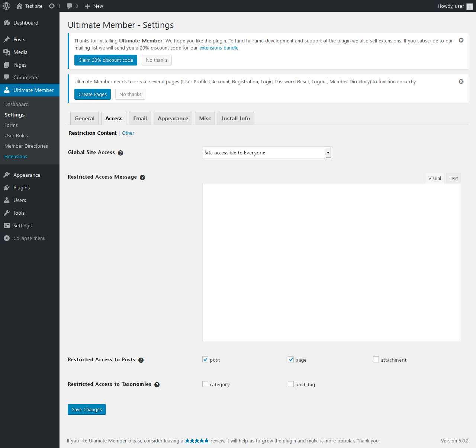Viewport: 476px width, 448px height.
Task: Open the extensions bundle link
Action: (219, 48)
